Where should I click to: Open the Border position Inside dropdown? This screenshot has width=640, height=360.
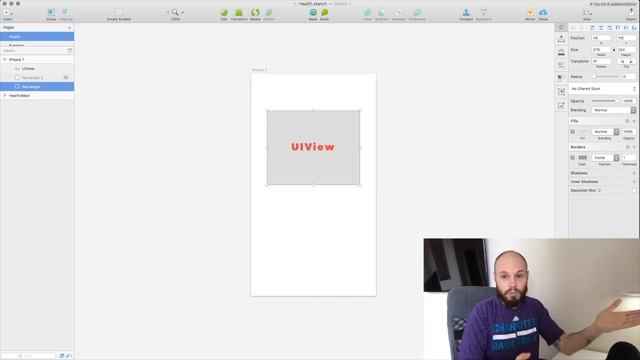(x=605, y=158)
